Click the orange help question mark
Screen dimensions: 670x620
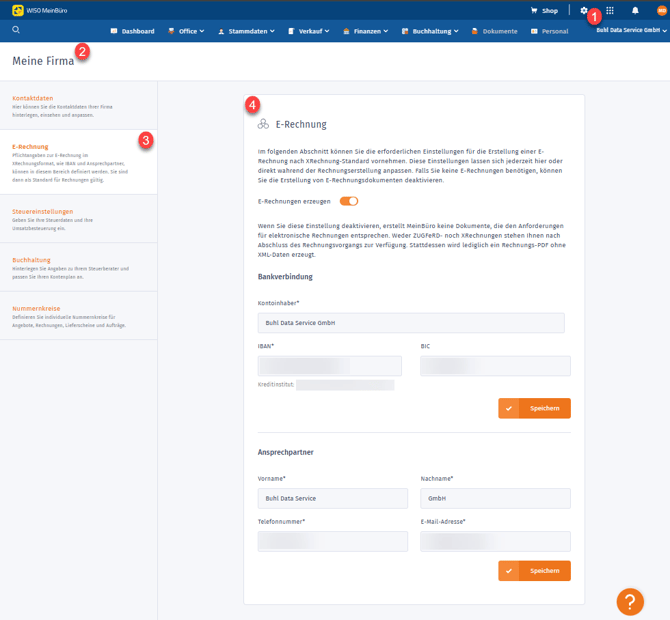click(x=629, y=600)
